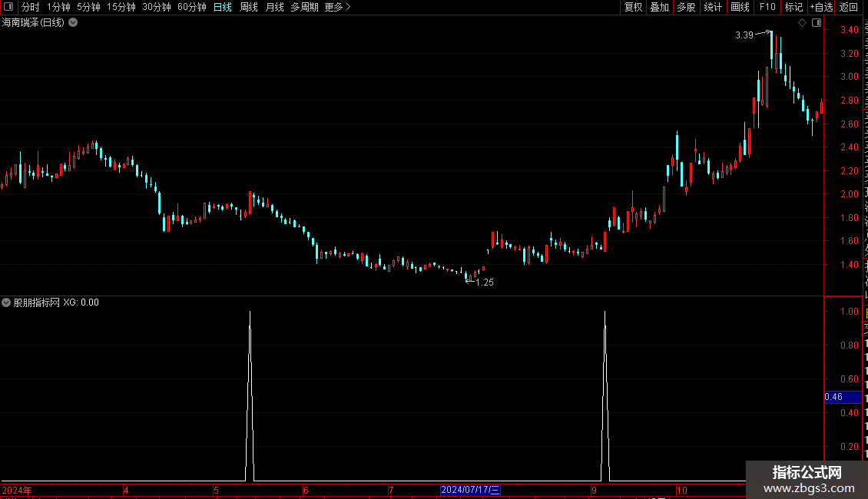Select the 60分钟 period tab

point(192,7)
